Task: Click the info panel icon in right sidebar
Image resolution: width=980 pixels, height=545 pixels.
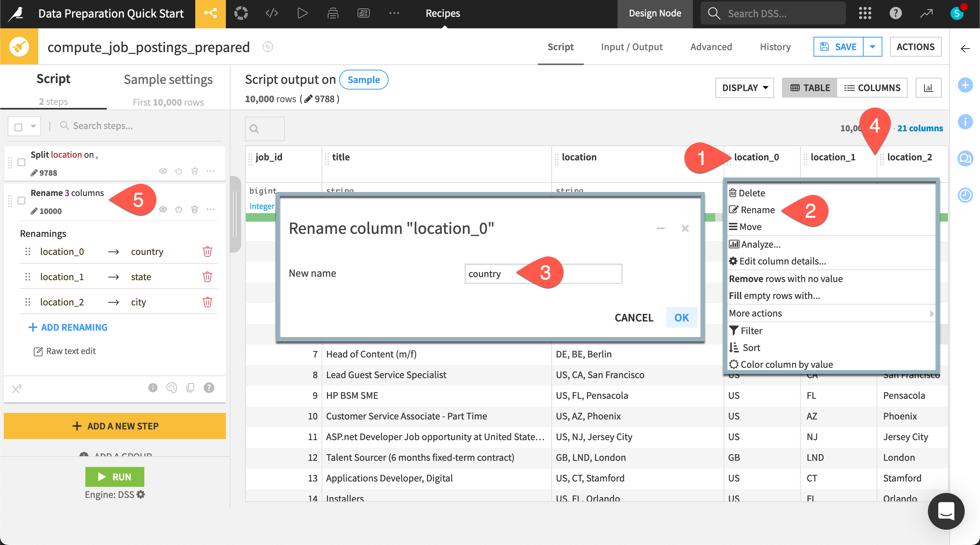Action: [x=965, y=122]
